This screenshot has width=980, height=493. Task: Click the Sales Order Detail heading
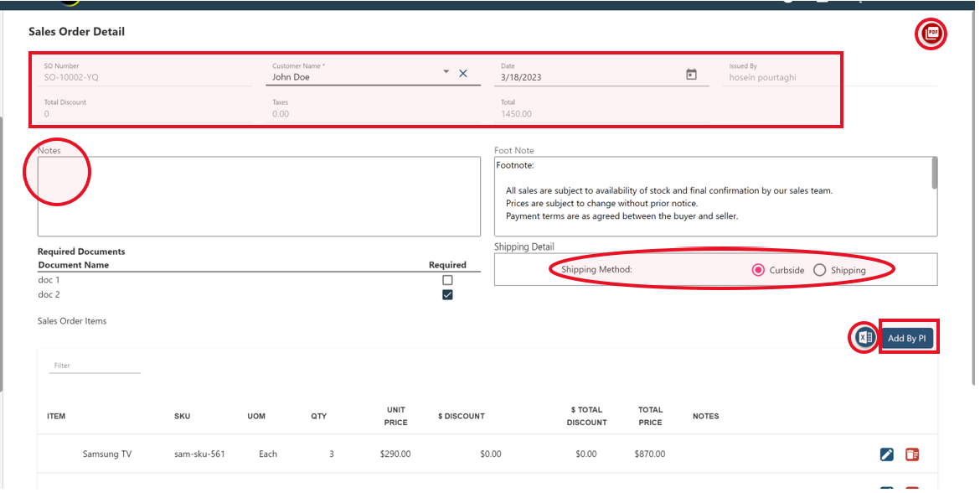click(x=76, y=31)
